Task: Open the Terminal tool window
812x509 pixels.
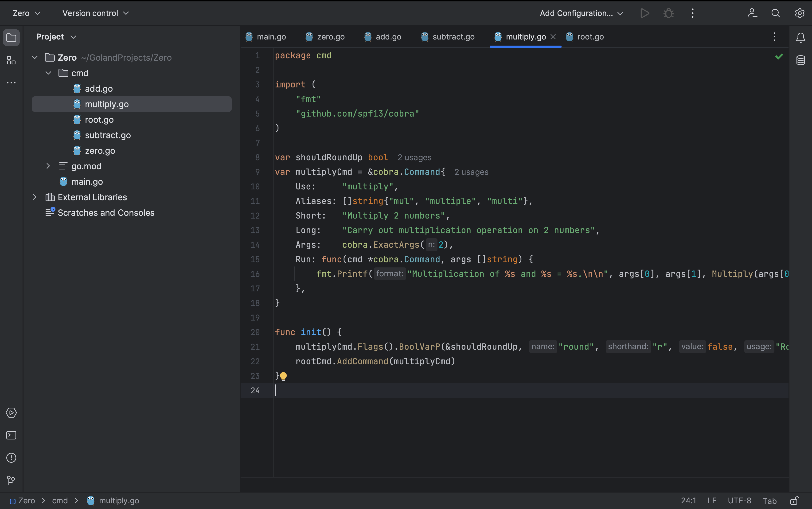Action: tap(11, 435)
